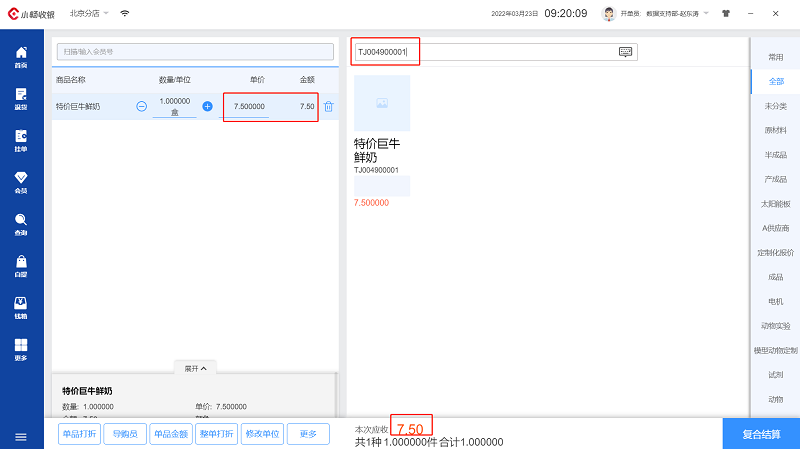
Task: Click the 单品打折 discount button
Action: pos(80,434)
